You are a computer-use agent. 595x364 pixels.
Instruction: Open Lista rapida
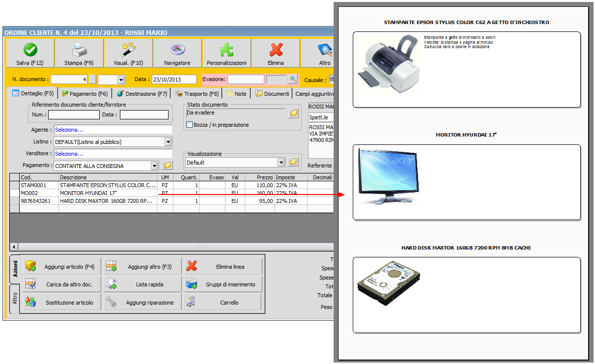[x=142, y=284]
